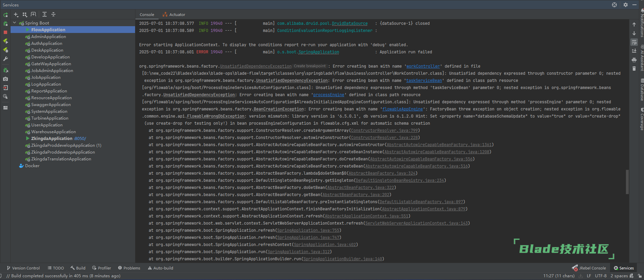The height and width of the screenshot is (280, 644).
Task: Click the bug with arrow icon in sidebar
Action: pyautogui.click(x=5, y=70)
